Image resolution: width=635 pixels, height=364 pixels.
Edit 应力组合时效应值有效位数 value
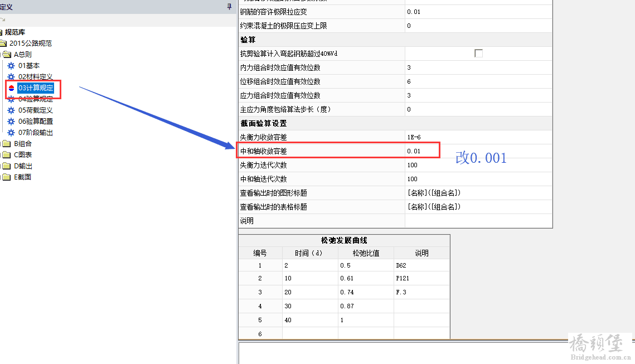pos(479,95)
